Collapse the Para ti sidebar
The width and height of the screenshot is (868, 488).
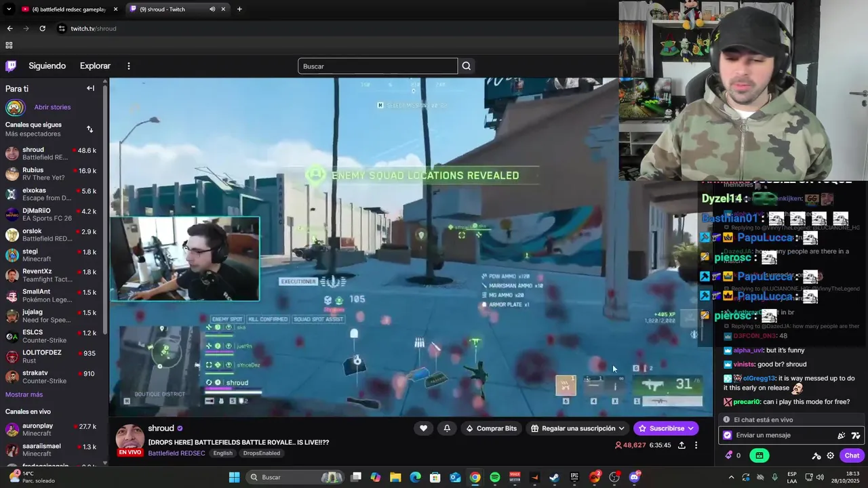click(90, 88)
